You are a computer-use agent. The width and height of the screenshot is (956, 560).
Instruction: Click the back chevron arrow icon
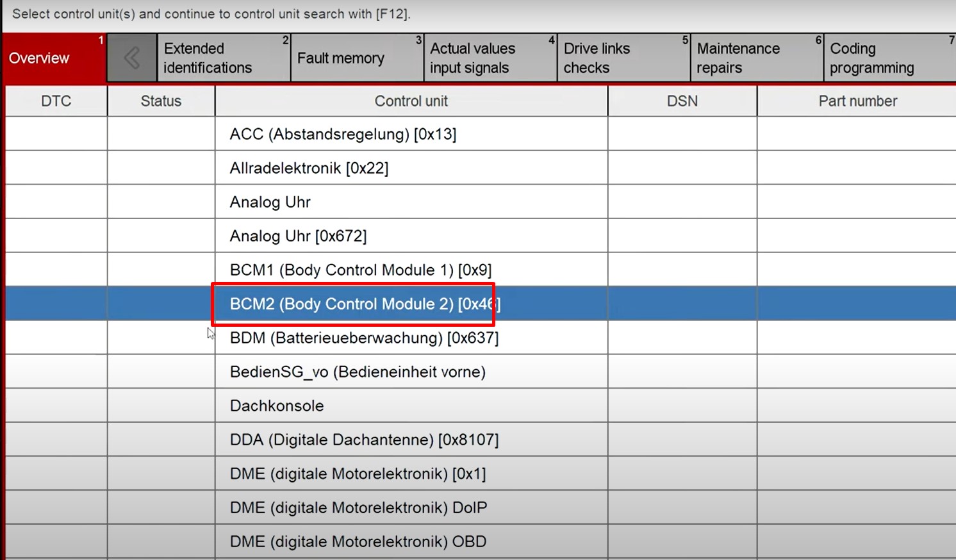pos(132,58)
